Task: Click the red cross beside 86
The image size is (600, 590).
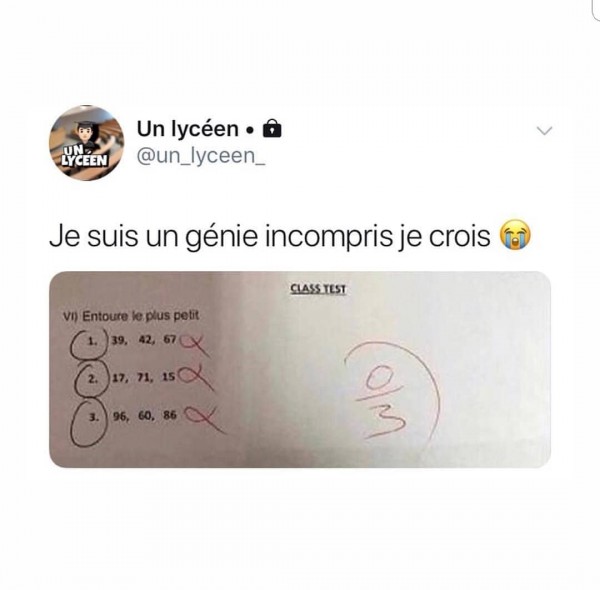Action: click(x=205, y=418)
